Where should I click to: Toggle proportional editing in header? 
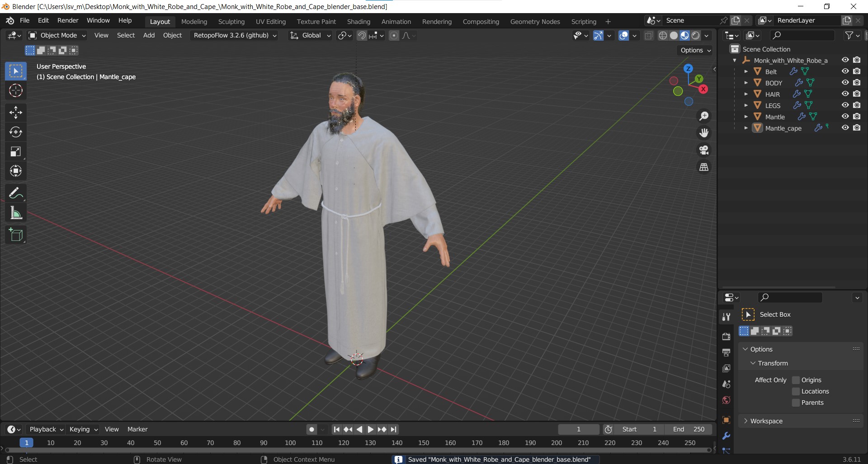click(x=394, y=36)
